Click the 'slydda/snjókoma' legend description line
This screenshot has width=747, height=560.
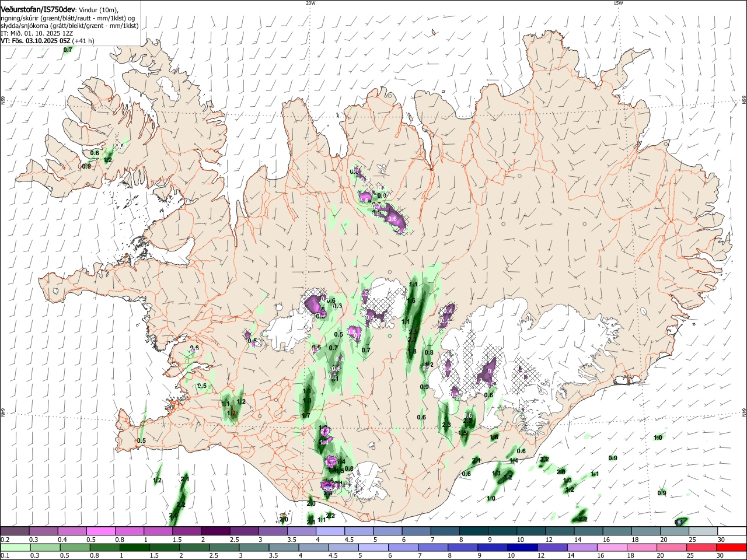(69, 26)
